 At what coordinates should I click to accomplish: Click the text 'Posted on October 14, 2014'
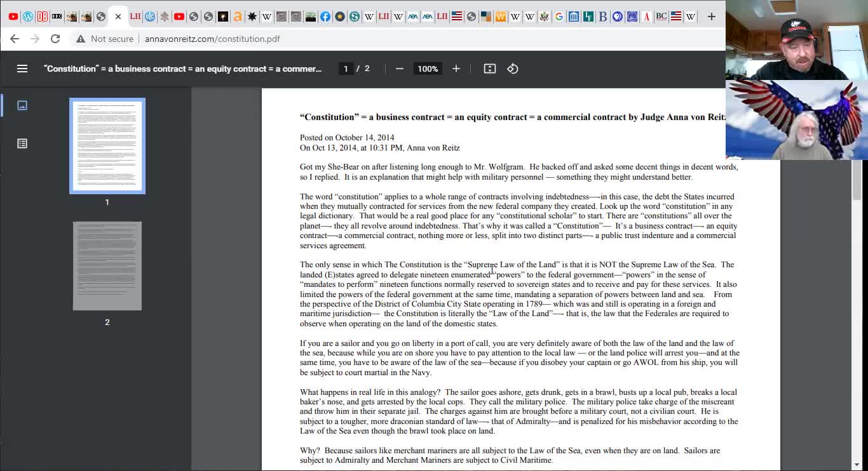pyautogui.click(x=347, y=137)
